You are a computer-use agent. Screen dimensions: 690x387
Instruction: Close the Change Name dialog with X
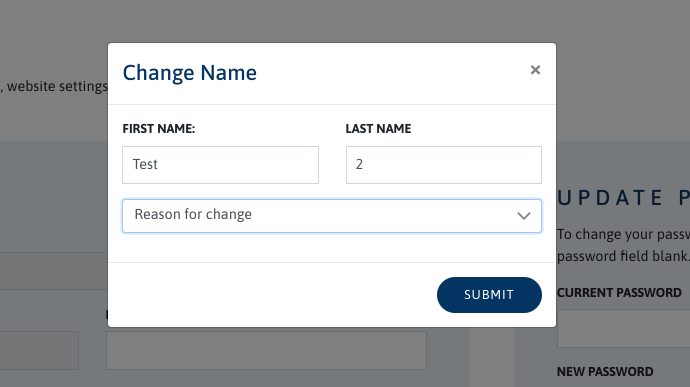(x=535, y=70)
